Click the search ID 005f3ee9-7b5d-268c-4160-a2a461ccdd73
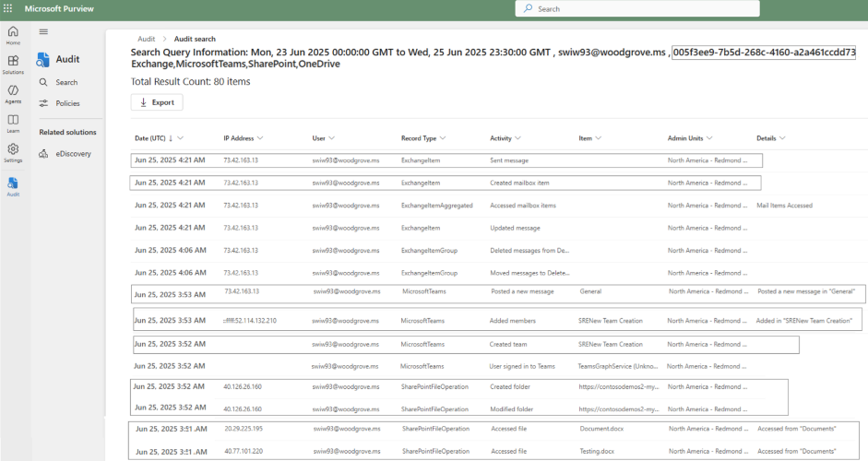 coord(764,53)
